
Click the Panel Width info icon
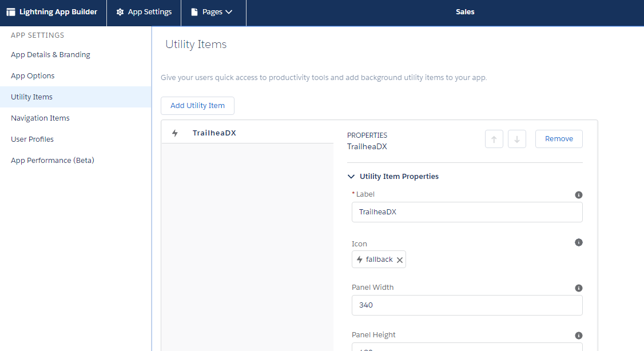(x=579, y=288)
